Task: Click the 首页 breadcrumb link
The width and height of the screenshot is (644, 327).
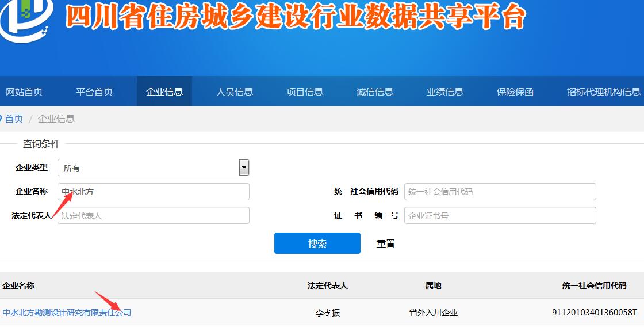Action: tap(14, 119)
